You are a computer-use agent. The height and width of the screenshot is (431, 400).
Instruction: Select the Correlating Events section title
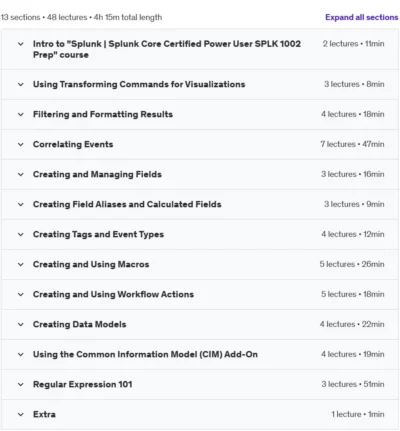click(x=73, y=144)
